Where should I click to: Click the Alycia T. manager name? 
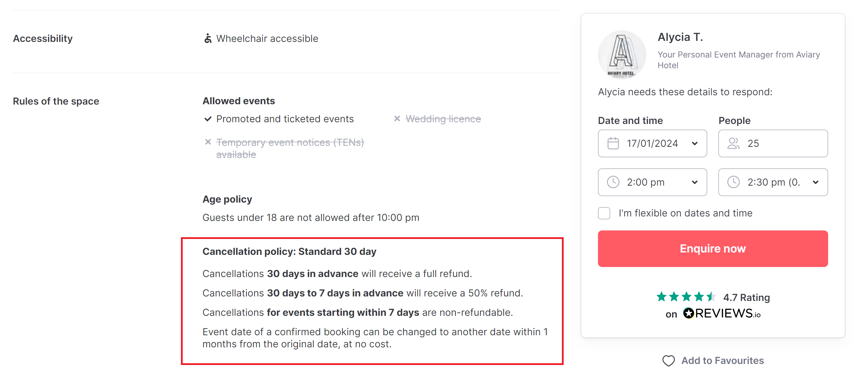pyautogui.click(x=680, y=37)
